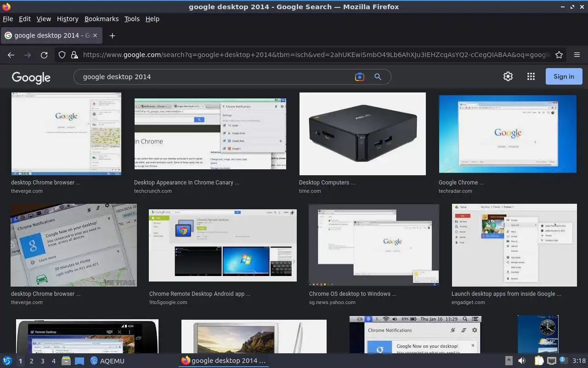Click the wired network tray icon

click(552, 361)
